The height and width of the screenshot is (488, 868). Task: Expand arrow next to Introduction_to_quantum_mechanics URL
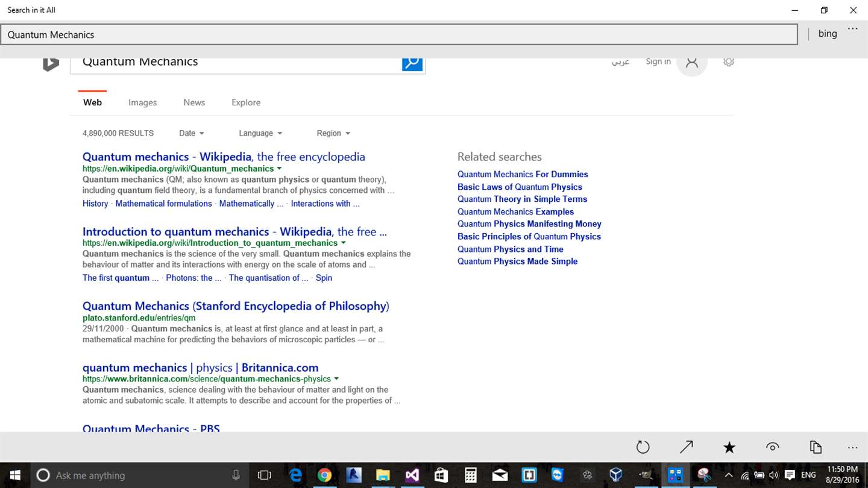point(343,243)
